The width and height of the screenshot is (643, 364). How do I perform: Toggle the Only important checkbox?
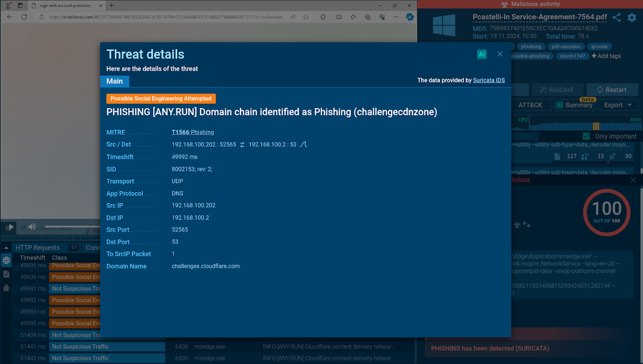pyautogui.click(x=586, y=136)
